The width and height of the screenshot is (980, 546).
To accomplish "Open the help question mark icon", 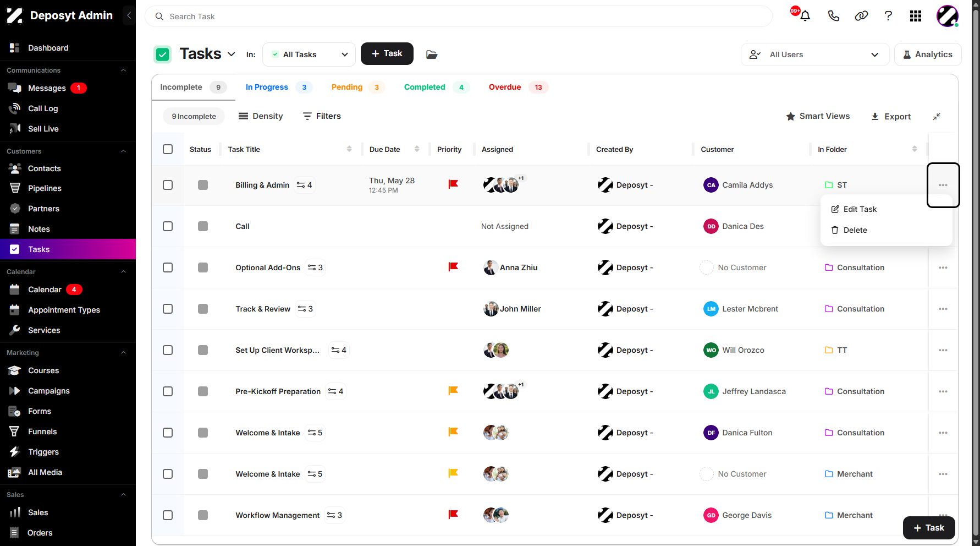I will pyautogui.click(x=888, y=16).
